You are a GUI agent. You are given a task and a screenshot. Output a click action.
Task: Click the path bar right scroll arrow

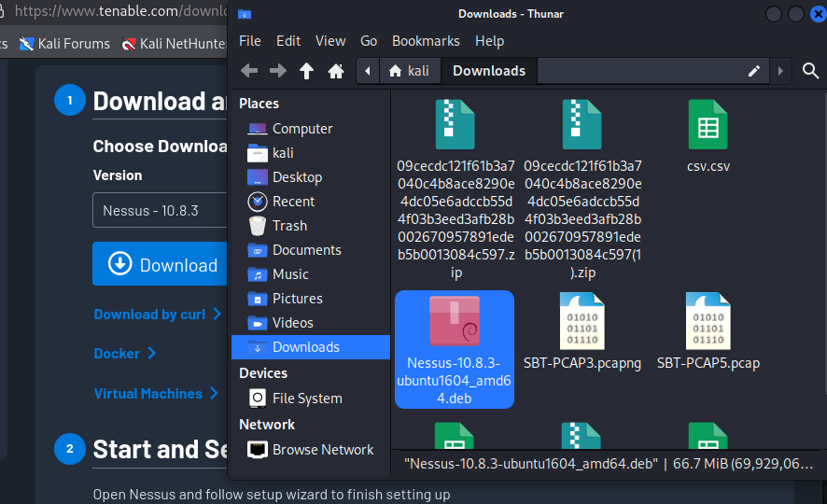coord(780,71)
